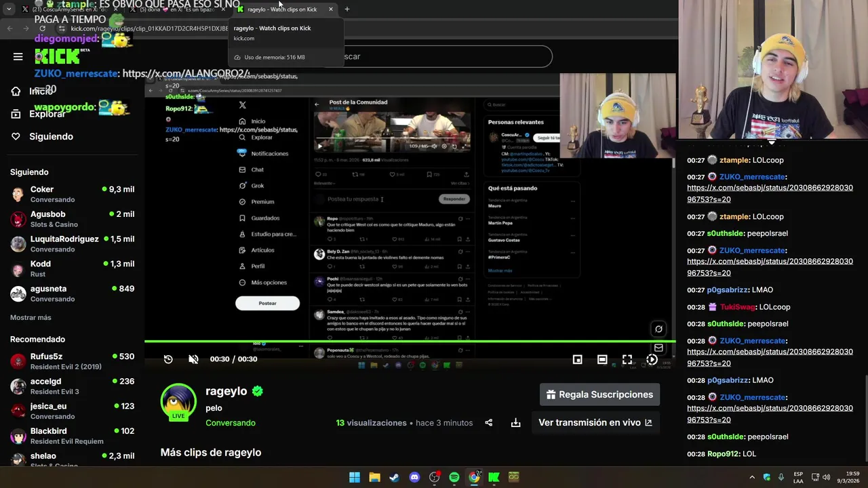
Task: Click the Conversando category link
Action: point(231,423)
